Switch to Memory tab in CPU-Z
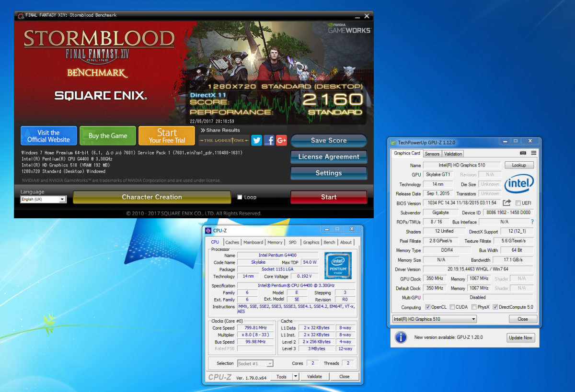 tap(275, 242)
